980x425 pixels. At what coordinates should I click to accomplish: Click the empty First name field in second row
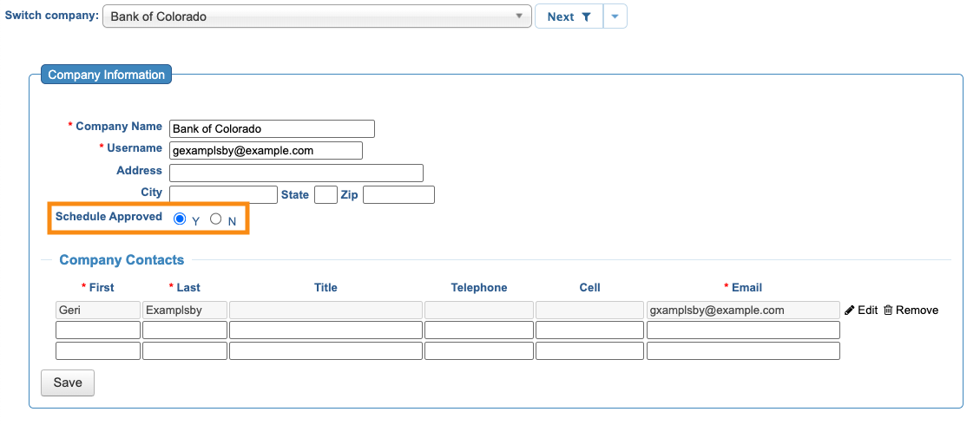pyautogui.click(x=98, y=330)
